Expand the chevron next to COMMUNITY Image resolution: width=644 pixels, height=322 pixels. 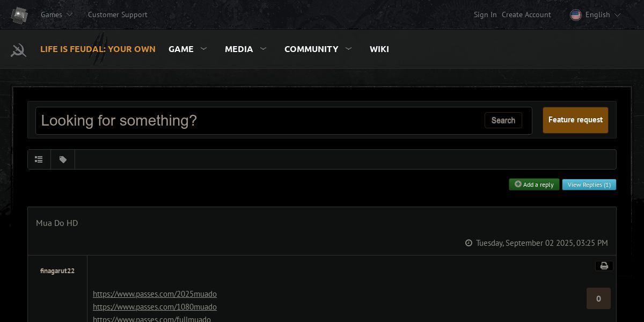(349, 48)
